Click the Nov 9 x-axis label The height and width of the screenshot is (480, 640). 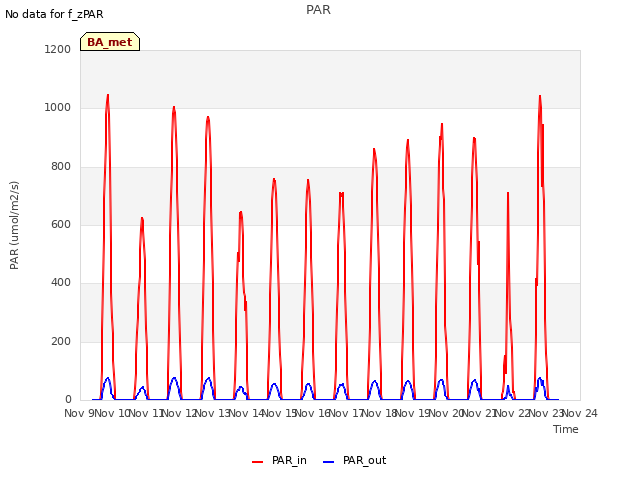coord(79,413)
